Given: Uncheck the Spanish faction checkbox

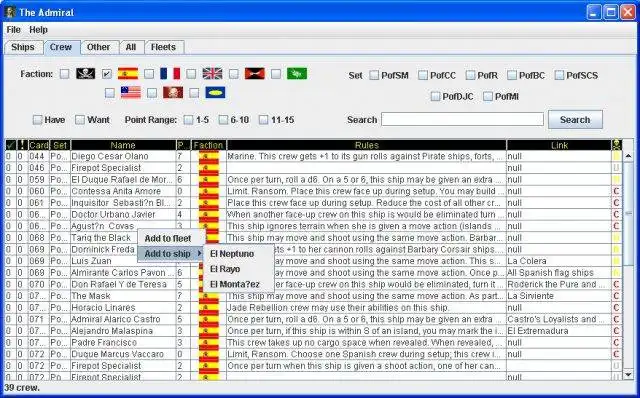Looking at the screenshot, I should 107,74.
